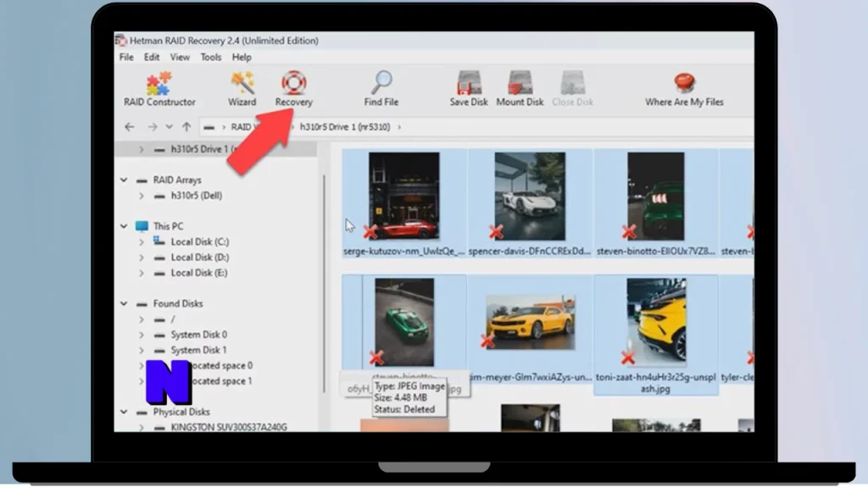Select the KINGSTON SUV300S37A240G disk
This screenshot has width=868, height=488.
tap(229, 427)
